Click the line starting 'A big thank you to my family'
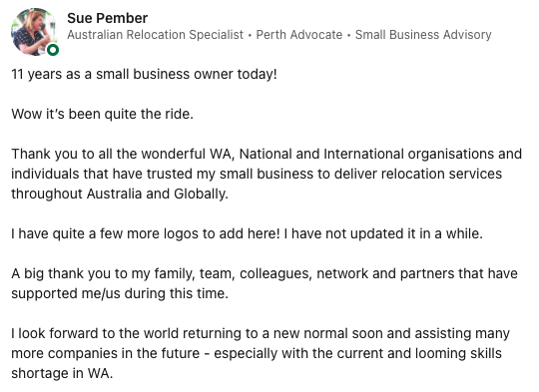 265,273
